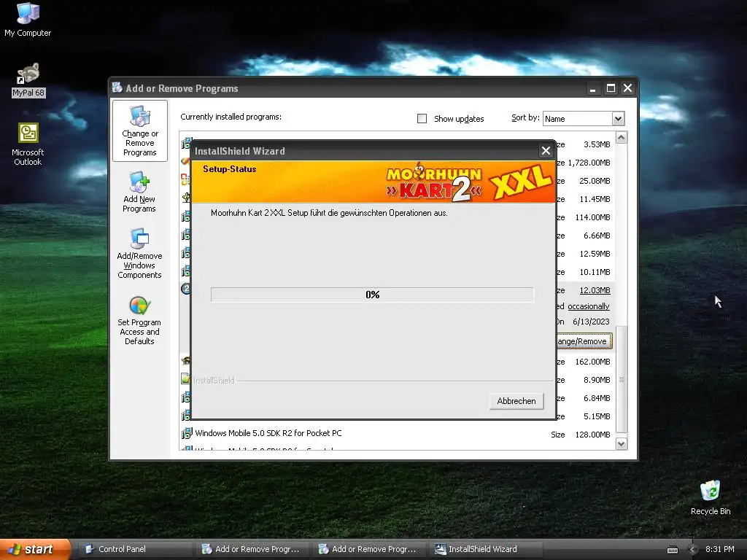Open the Sort by Name dropdown
747x560 pixels.
[x=618, y=119]
